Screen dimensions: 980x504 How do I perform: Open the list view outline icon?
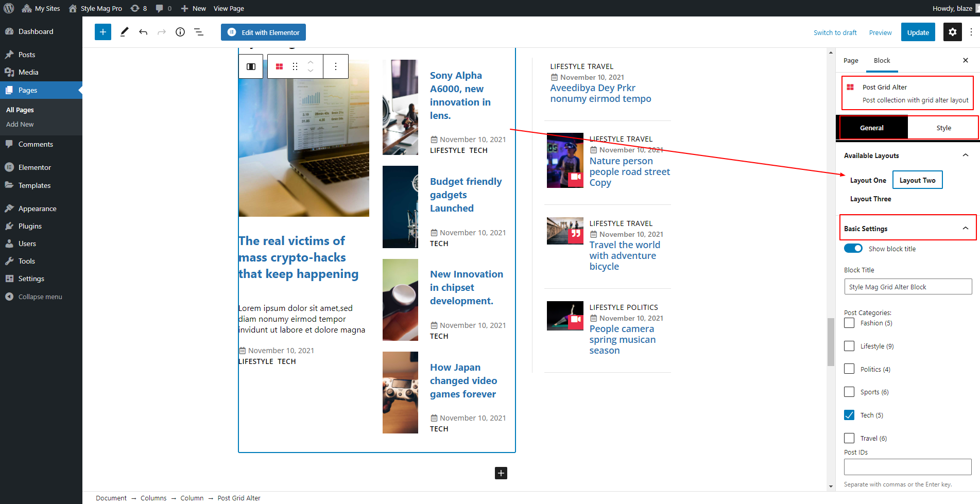(199, 32)
